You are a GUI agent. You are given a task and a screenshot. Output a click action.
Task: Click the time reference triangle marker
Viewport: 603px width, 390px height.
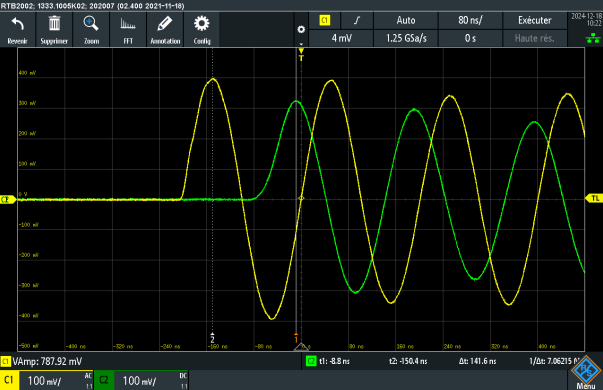coord(301,347)
